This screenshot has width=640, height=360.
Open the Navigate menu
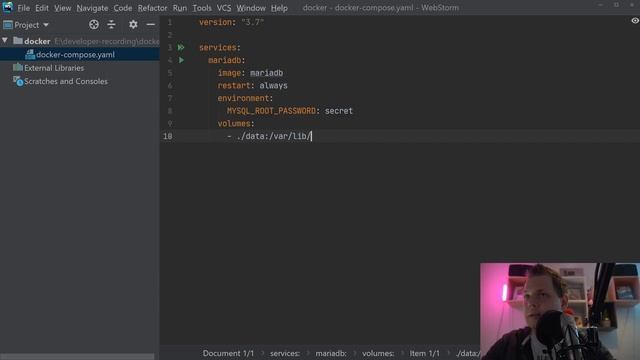point(92,8)
